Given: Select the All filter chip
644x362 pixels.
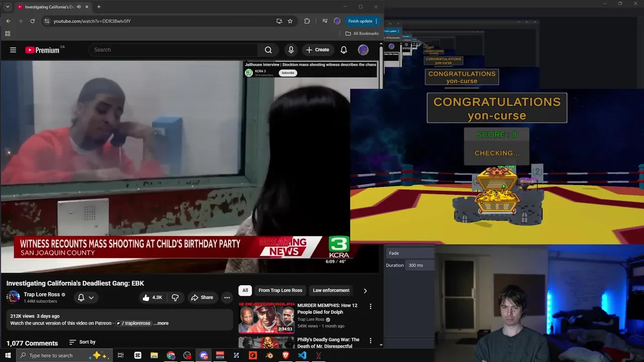Looking at the screenshot, I should pyautogui.click(x=245, y=290).
